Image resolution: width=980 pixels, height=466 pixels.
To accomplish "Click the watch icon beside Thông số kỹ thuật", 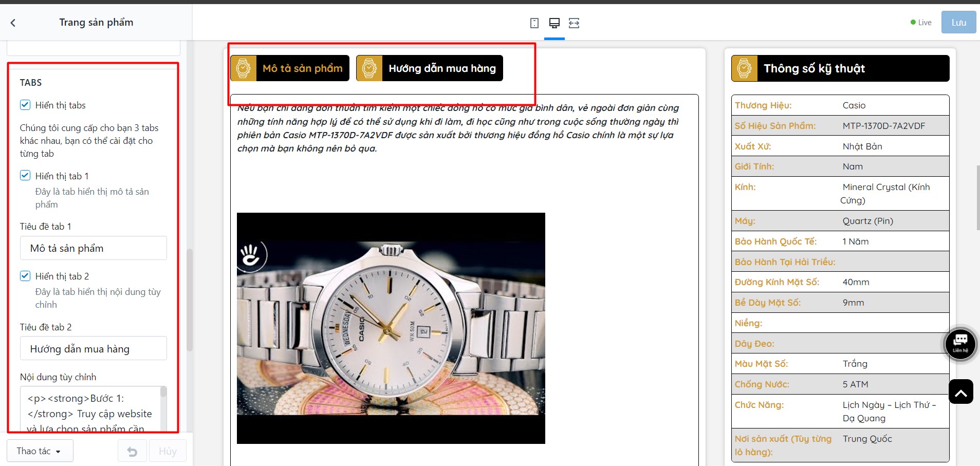I will click(x=744, y=68).
